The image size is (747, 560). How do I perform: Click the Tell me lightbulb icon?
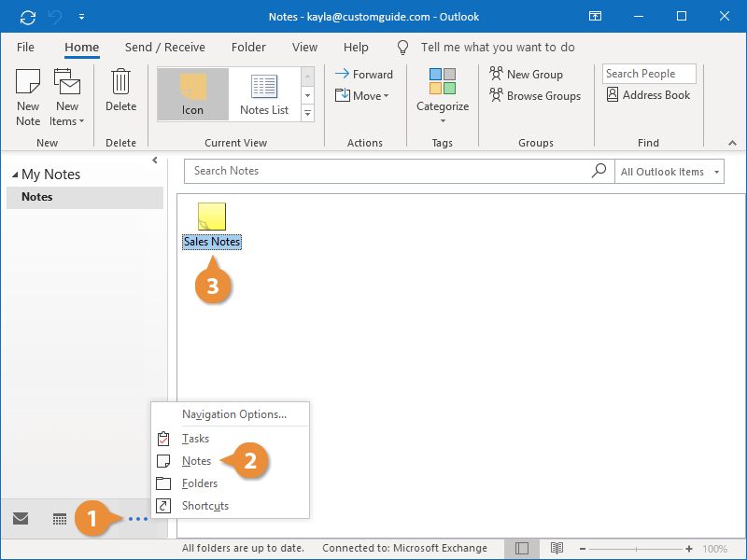[x=403, y=48]
